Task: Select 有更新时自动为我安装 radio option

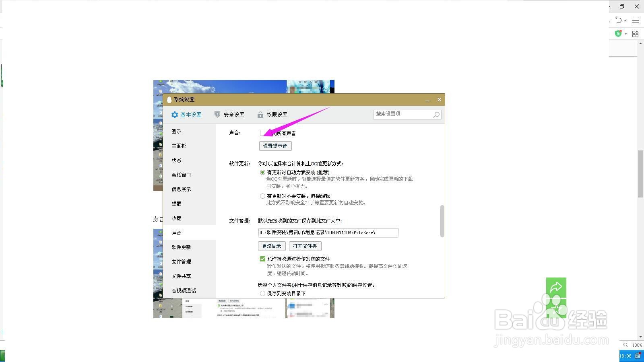Action: (262, 172)
